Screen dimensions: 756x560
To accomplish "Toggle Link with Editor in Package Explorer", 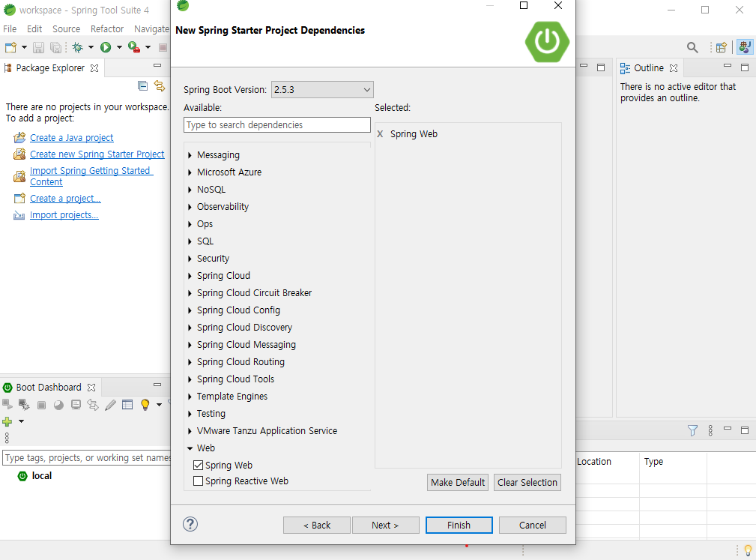I will (160, 86).
